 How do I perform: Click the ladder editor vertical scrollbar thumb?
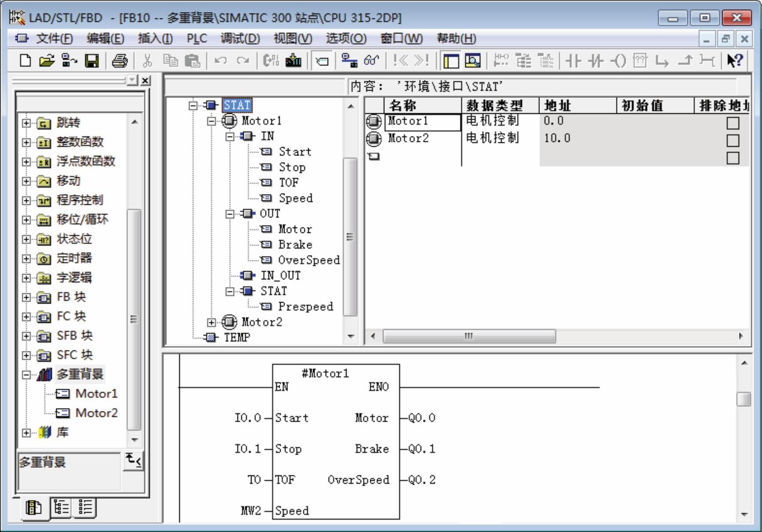[x=744, y=399]
